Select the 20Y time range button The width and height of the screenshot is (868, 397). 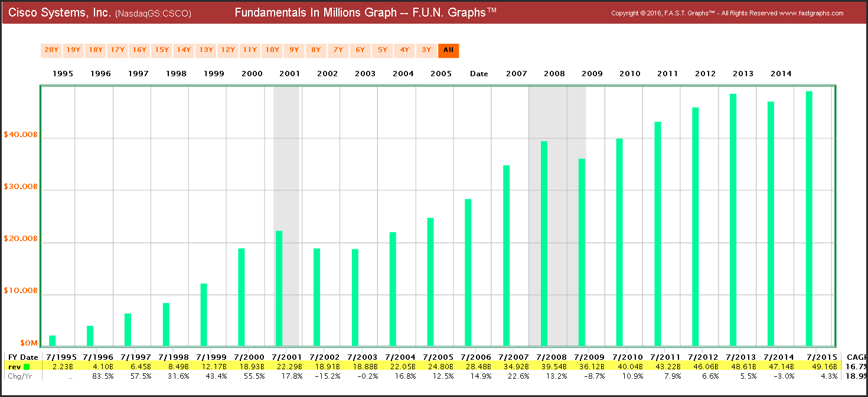[x=51, y=50]
